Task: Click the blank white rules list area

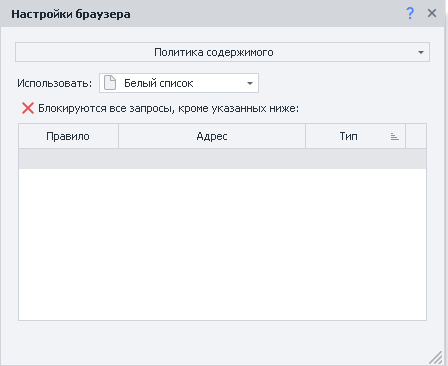Action: [x=222, y=244]
